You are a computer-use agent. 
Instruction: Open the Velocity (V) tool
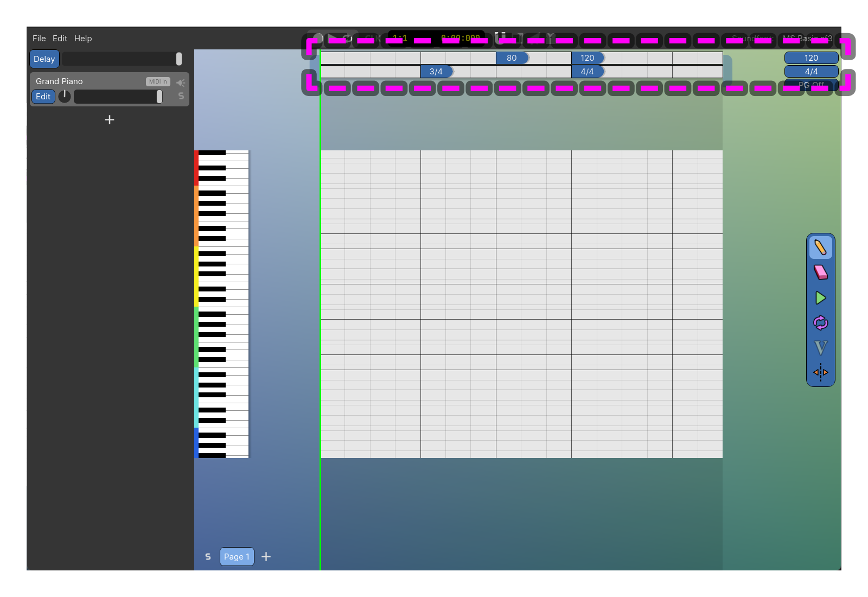tap(820, 348)
